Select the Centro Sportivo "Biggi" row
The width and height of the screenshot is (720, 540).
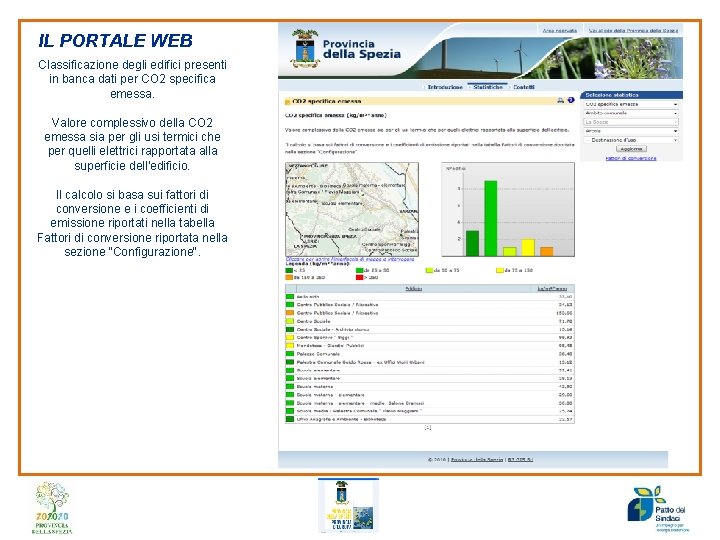(x=429, y=338)
